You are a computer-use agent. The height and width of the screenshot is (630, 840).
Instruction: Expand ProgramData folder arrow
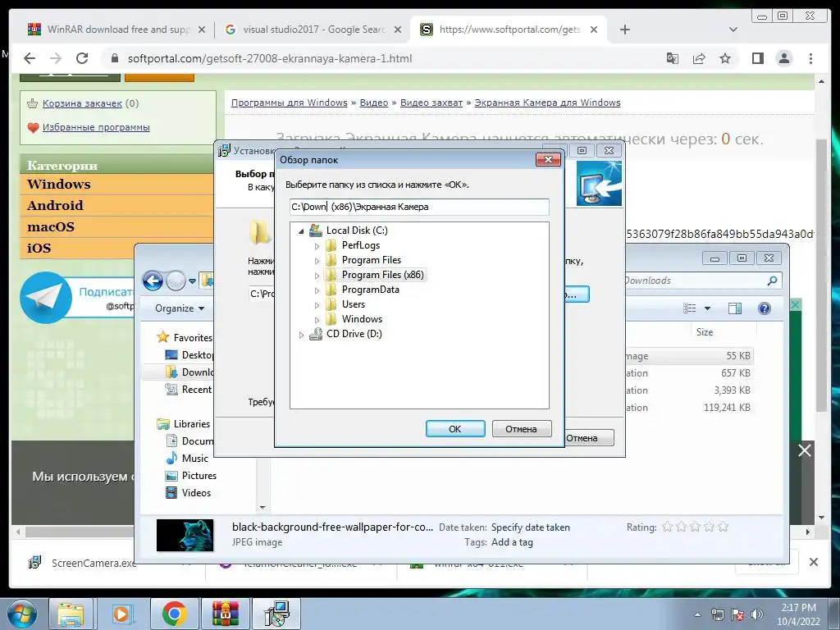point(317,290)
